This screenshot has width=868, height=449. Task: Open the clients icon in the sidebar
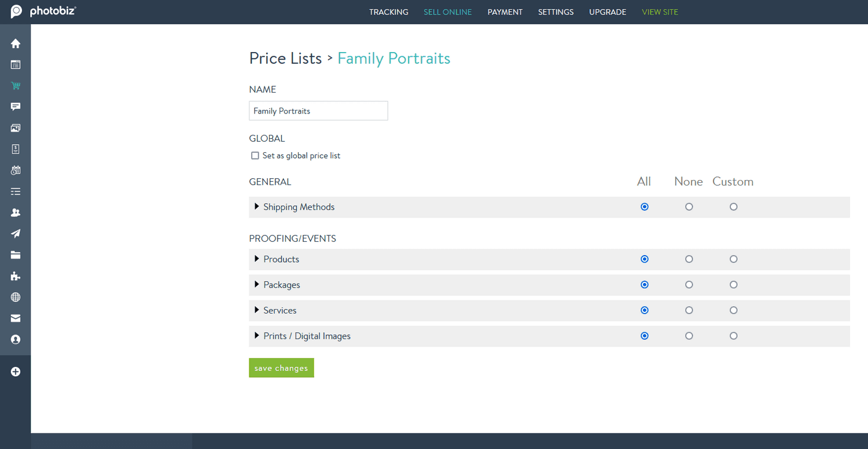click(16, 212)
